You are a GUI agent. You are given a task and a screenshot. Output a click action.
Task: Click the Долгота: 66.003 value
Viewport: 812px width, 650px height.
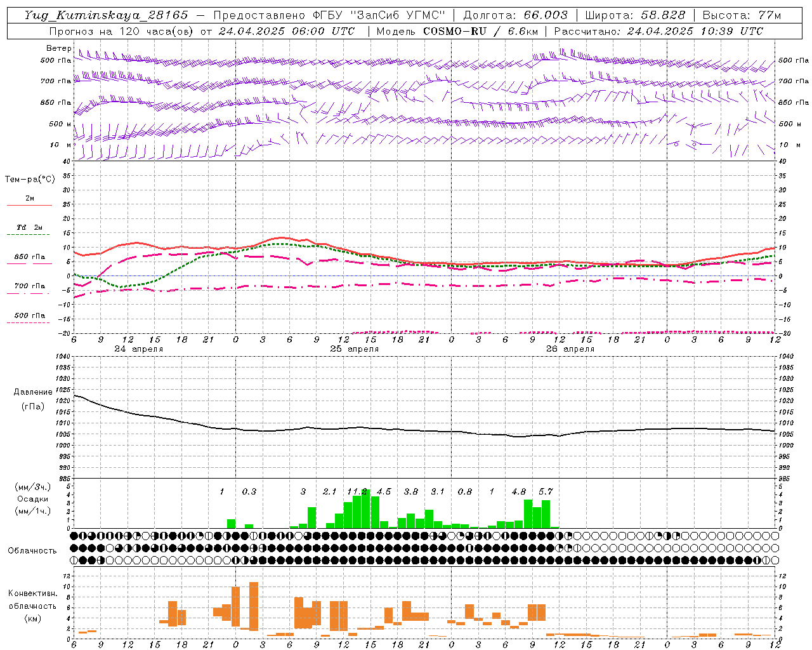[516, 15]
